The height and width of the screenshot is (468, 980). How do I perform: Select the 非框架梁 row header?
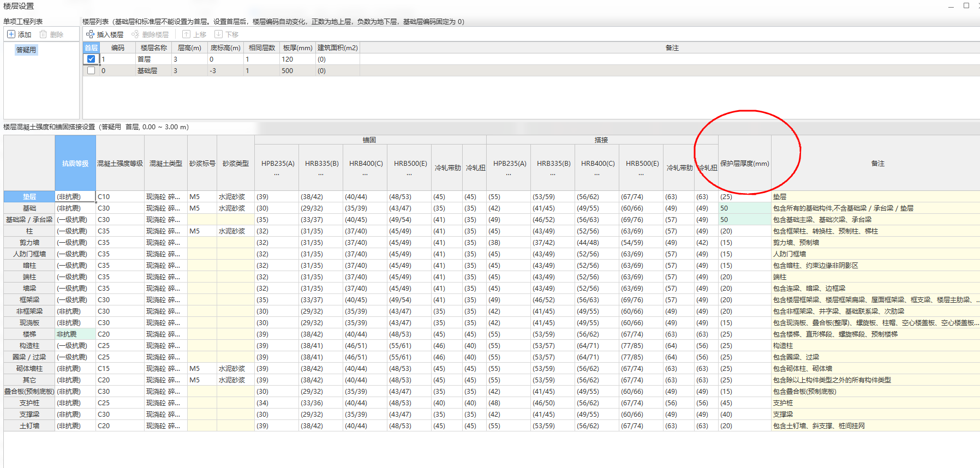click(x=29, y=311)
